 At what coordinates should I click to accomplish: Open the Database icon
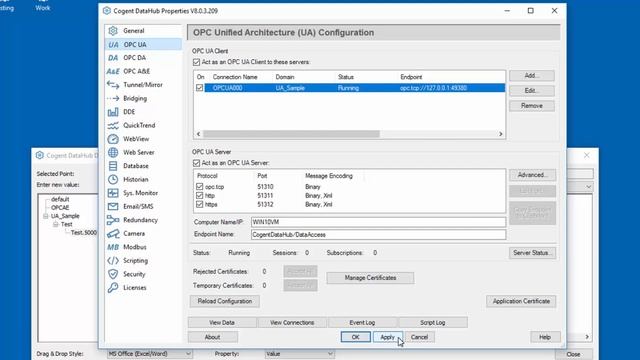click(x=113, y=166)
